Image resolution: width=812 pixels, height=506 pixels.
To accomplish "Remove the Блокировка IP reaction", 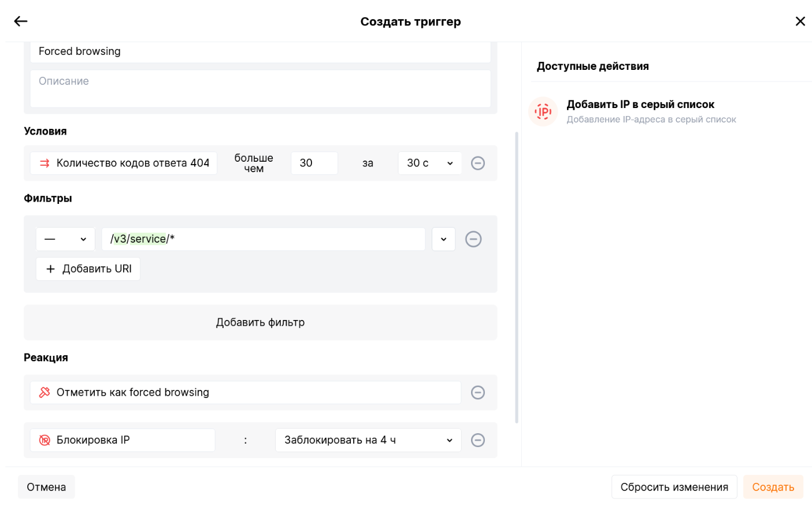I will click(x=478, y=440).
